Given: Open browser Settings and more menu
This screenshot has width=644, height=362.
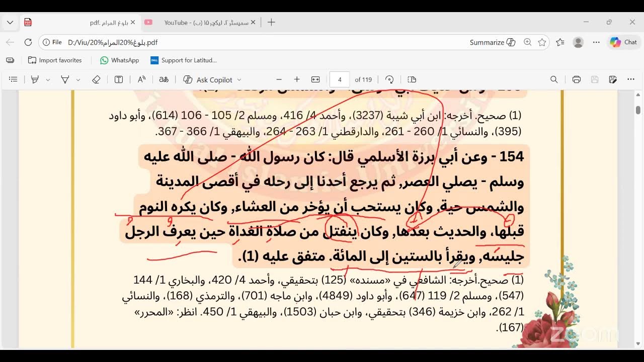Looking at the screenshot, I should (x=596, y=42).
